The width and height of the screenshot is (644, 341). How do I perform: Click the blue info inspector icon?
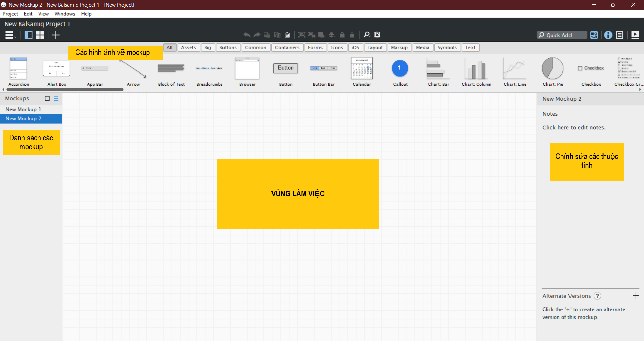(608, 35)
